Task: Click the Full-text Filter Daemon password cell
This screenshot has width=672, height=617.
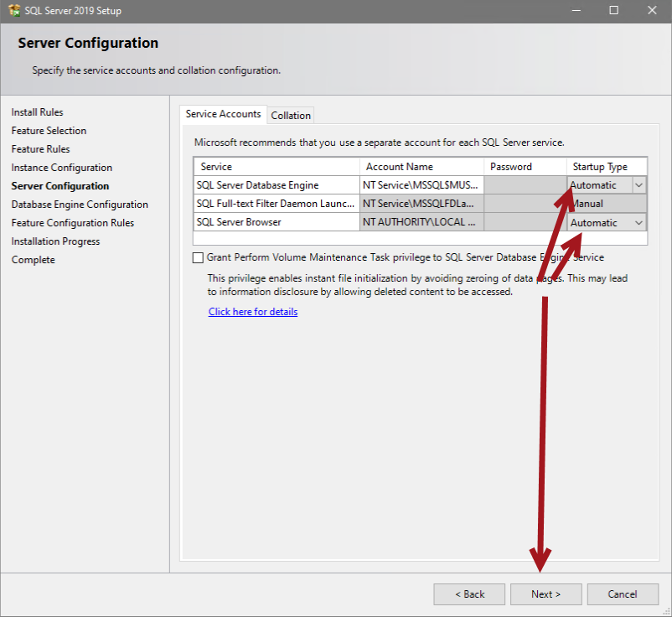Action: coord(525,204)
